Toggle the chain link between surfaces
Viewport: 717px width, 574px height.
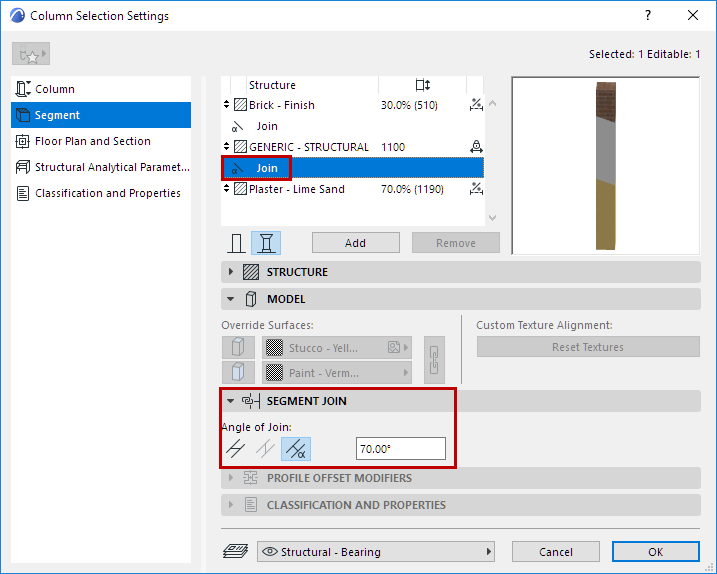[x=434, y=360]
